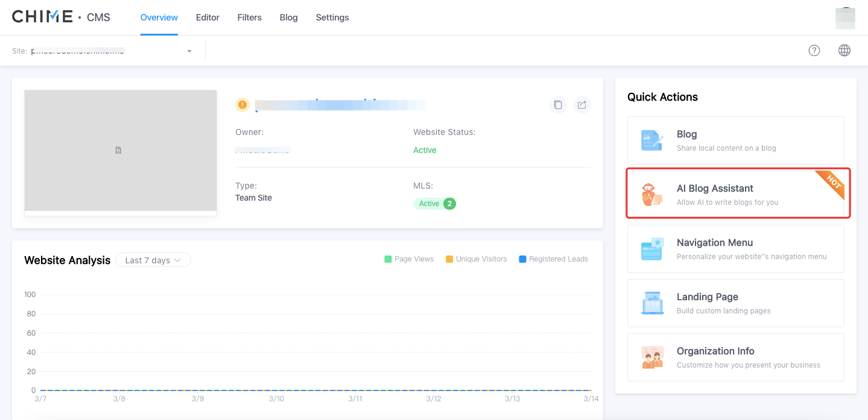Open site in new window icon

[581, 105]
